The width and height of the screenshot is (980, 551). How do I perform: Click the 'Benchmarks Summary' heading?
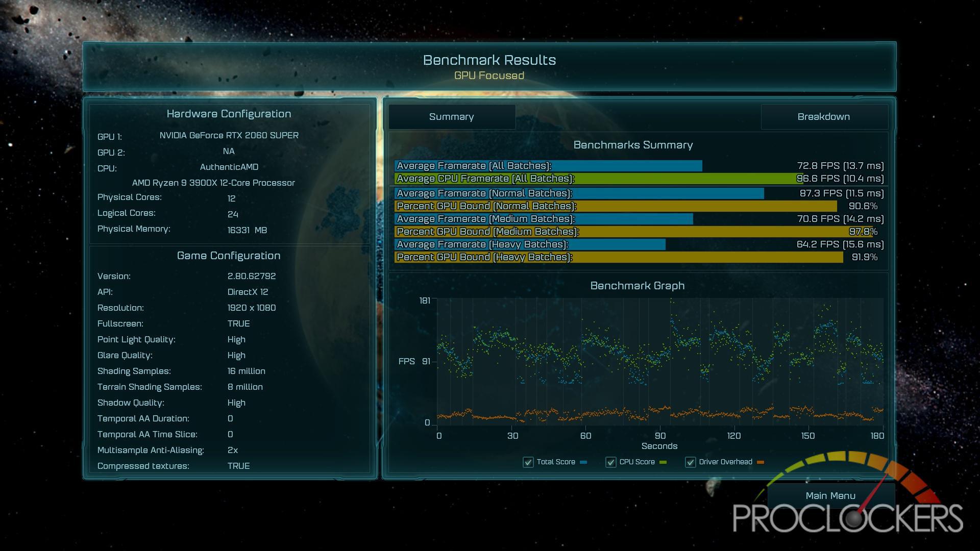(633, 145)
